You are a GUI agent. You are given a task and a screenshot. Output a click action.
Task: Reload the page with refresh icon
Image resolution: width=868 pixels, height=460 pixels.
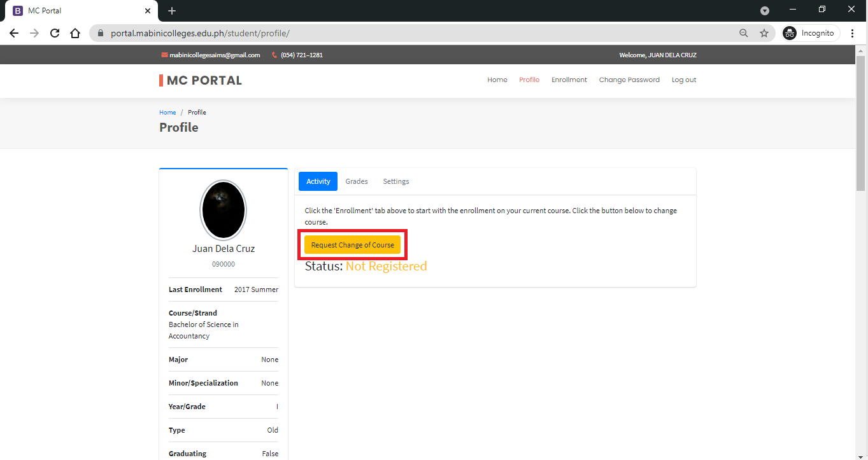click(55, 33)
